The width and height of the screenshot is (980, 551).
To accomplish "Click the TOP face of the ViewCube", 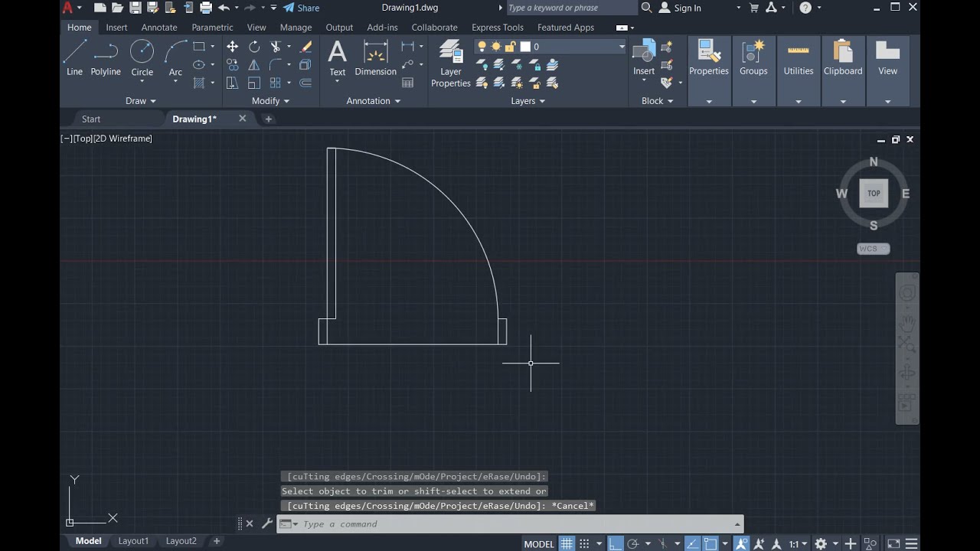I will 874,194.
